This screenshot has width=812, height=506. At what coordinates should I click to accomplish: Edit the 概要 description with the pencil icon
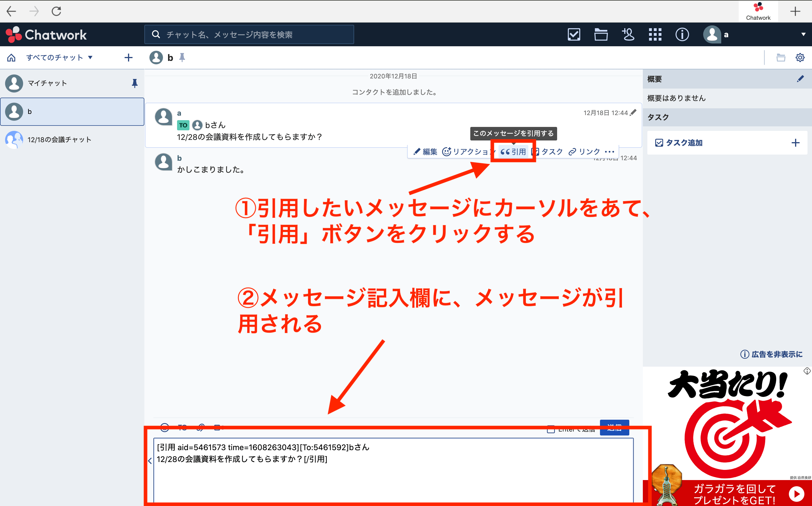tap(800, 79)
